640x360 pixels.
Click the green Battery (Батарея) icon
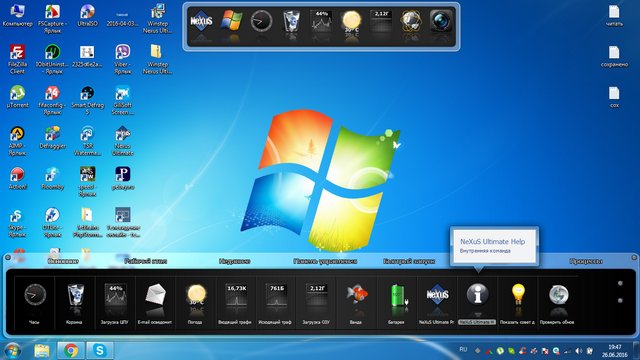[x=398, y=296]
